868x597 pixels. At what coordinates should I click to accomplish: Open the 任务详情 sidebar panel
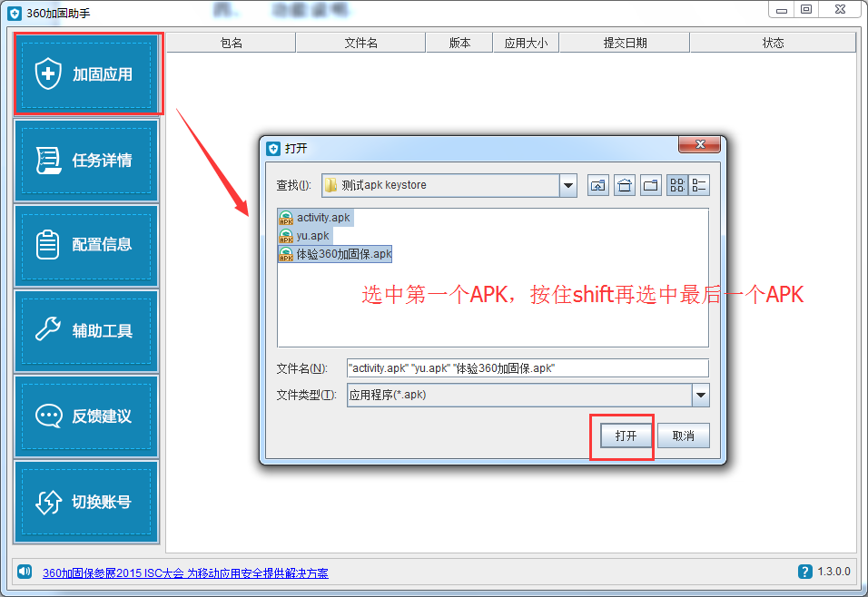pos(87,161)
